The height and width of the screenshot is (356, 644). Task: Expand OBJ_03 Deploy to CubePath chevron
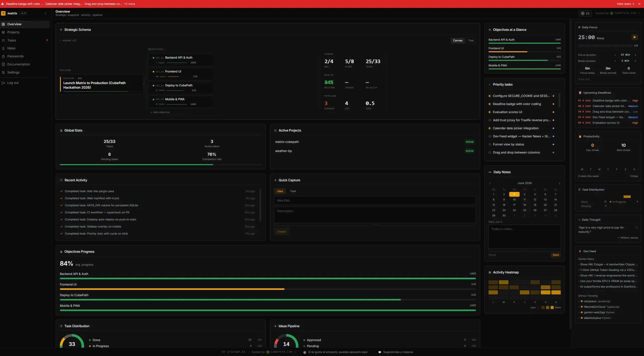coord(151,86)
